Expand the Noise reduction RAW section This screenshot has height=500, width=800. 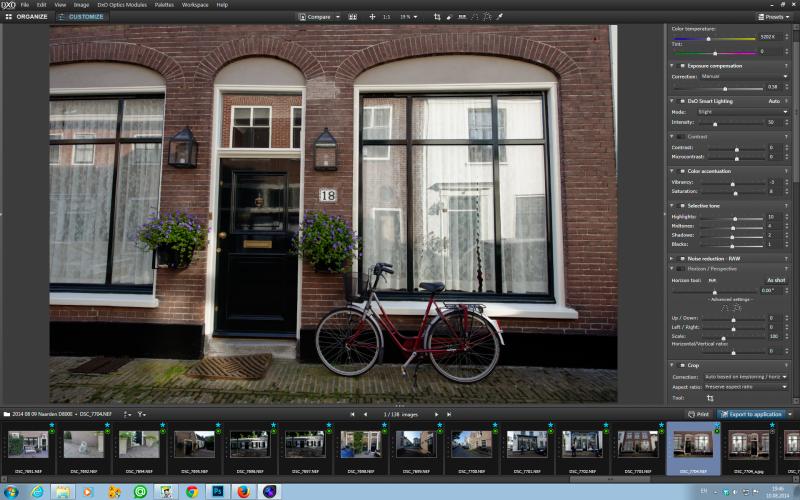[672, 259]
